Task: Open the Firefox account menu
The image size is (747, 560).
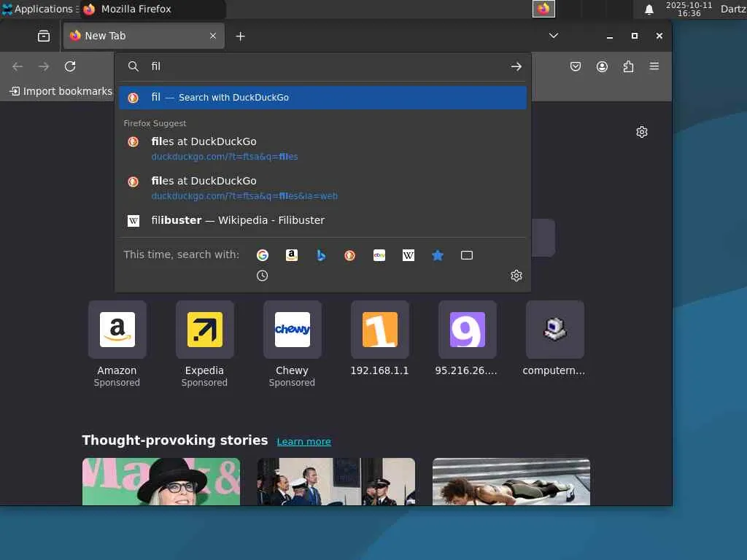Action: (x=602, y=66)
